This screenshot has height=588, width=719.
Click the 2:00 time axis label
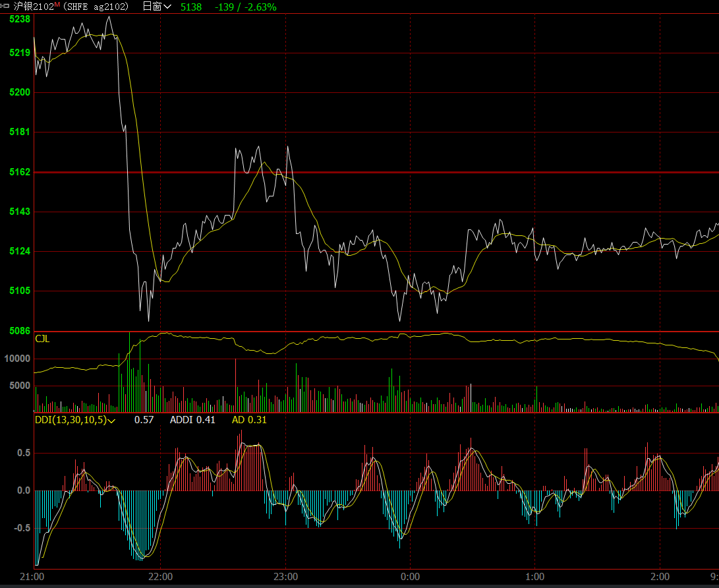660,577
